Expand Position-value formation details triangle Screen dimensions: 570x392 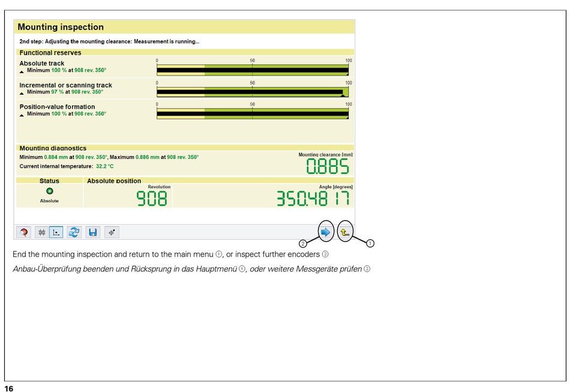point(22,115)
